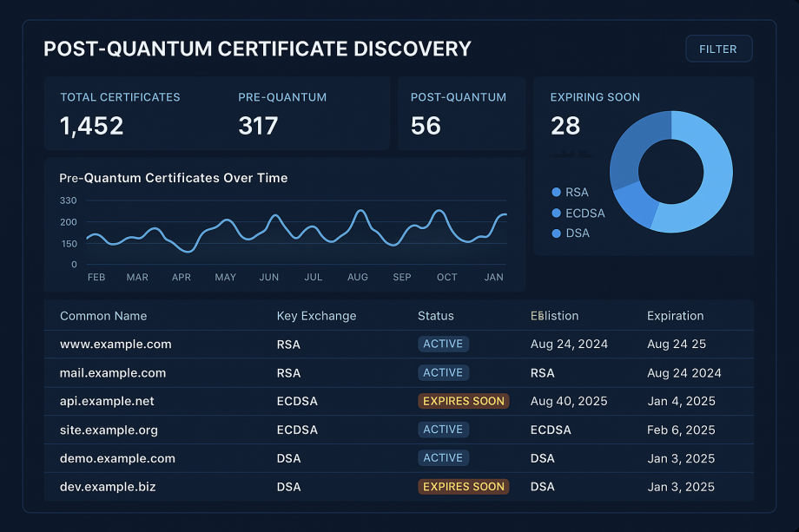Toggle the ACTIVE status on site.example.org
799x532 pixels.
(444, 430)
